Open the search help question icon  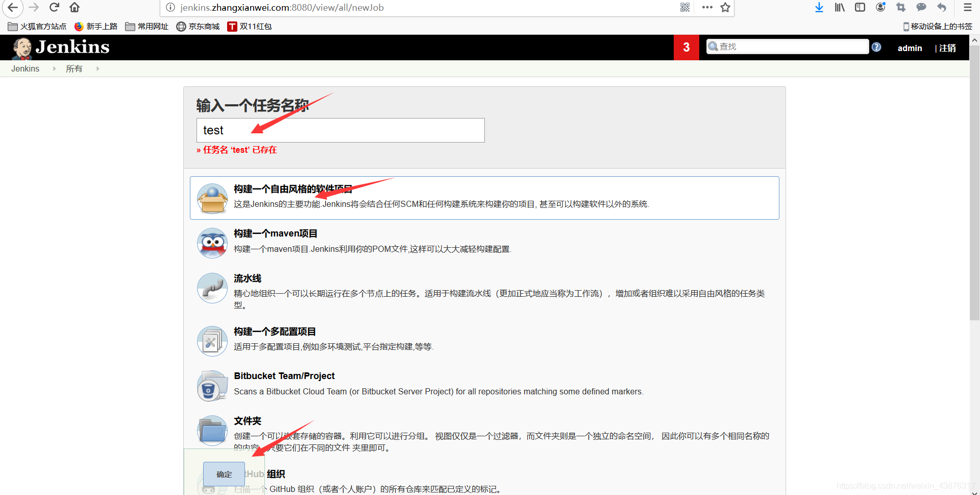(876, 47)
